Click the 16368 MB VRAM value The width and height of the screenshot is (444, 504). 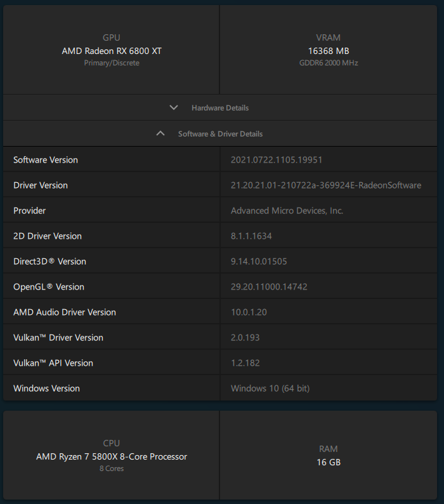(x=329, y=51)
